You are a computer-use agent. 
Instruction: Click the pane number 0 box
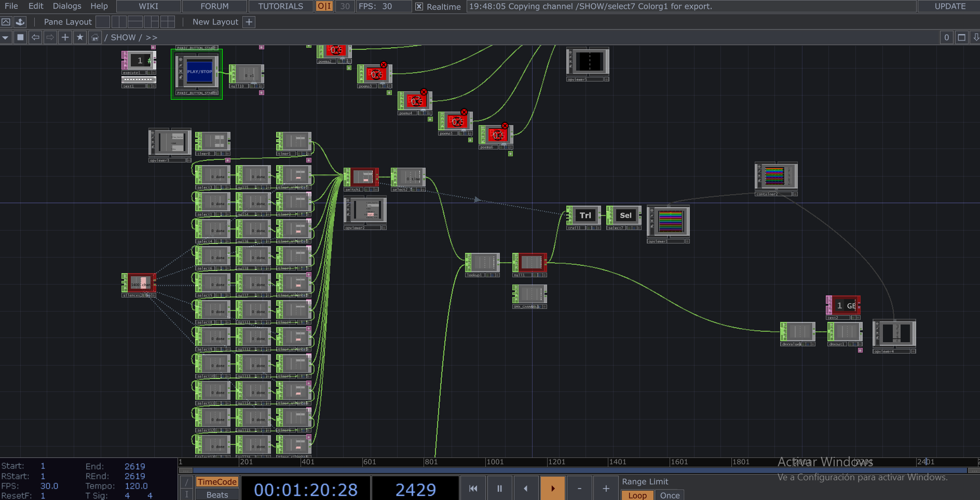pyautogui.click(x=947, y=37)
